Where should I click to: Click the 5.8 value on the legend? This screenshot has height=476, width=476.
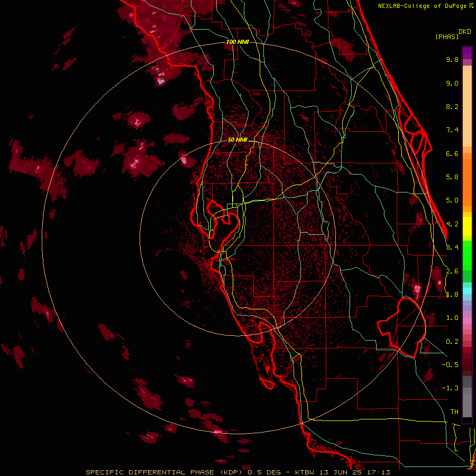point(452,177)
